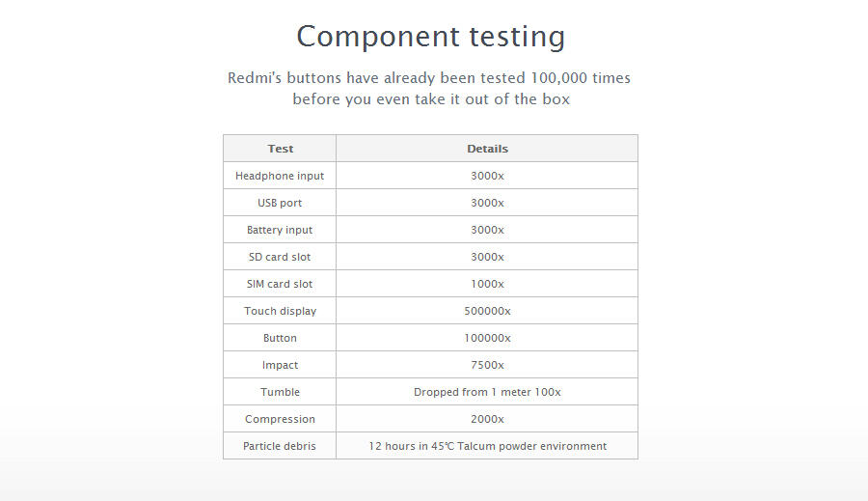This screenshot has width=868, height=501.
Task: Select the Particle debris cell
Action: [x=280, y=446]
